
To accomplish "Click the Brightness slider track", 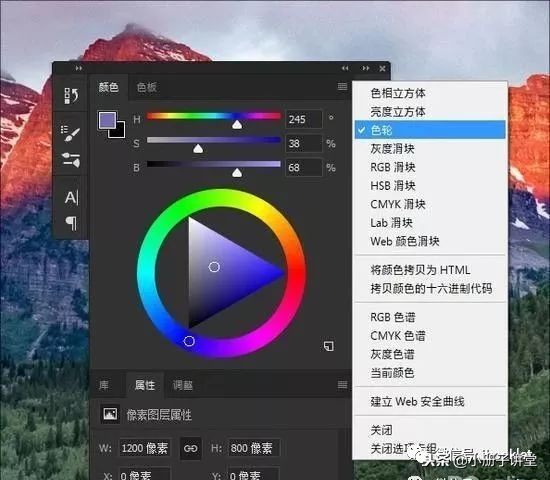I will [x=214, y=164].
